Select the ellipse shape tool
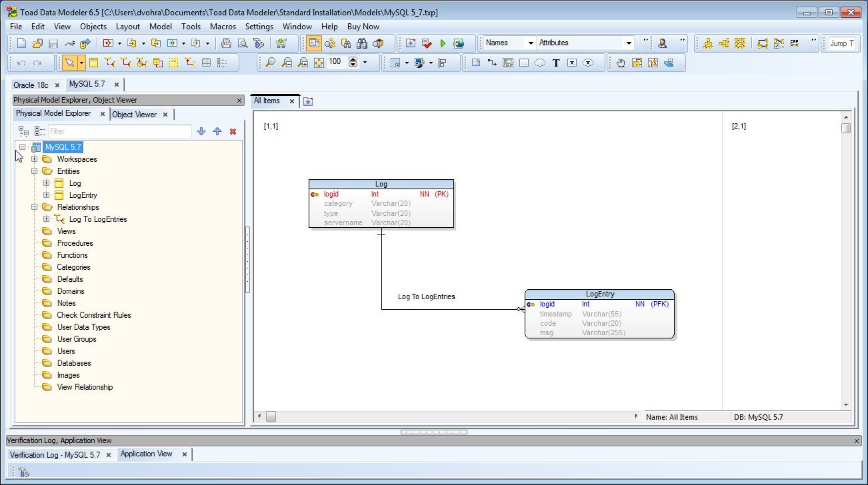868x485 pixels. pyautogui.click(x=540, y=63)
